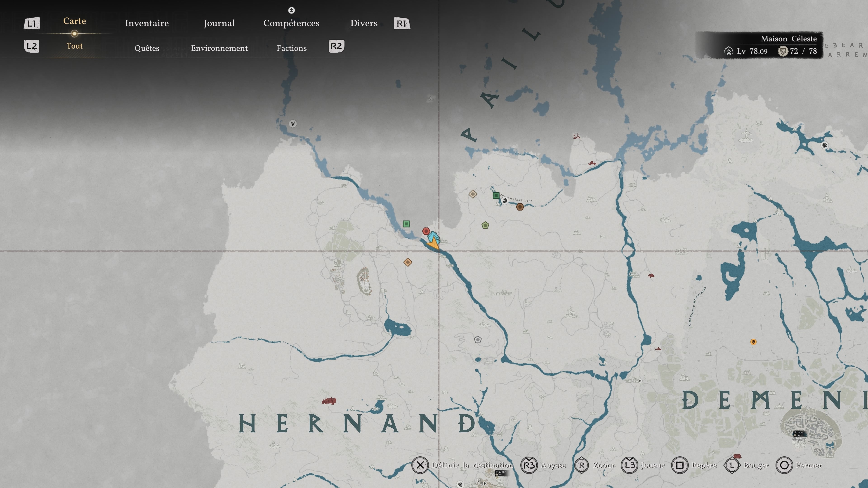This screenshot has height=488, width=868.
Task: Click the L stick icon
Action: [732, 465]
